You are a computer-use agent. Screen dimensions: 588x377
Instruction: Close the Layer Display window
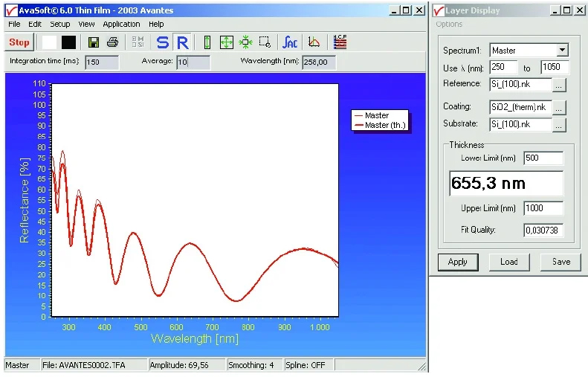click(x=580, y=10)
